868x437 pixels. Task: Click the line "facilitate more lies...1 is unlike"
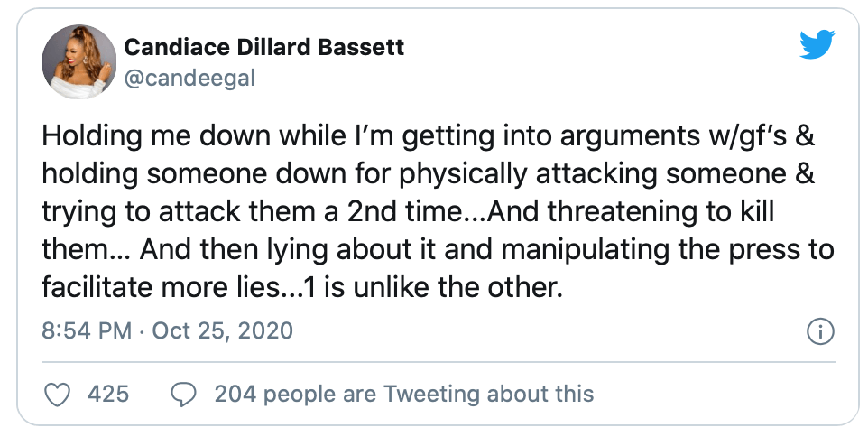(302, 287)
